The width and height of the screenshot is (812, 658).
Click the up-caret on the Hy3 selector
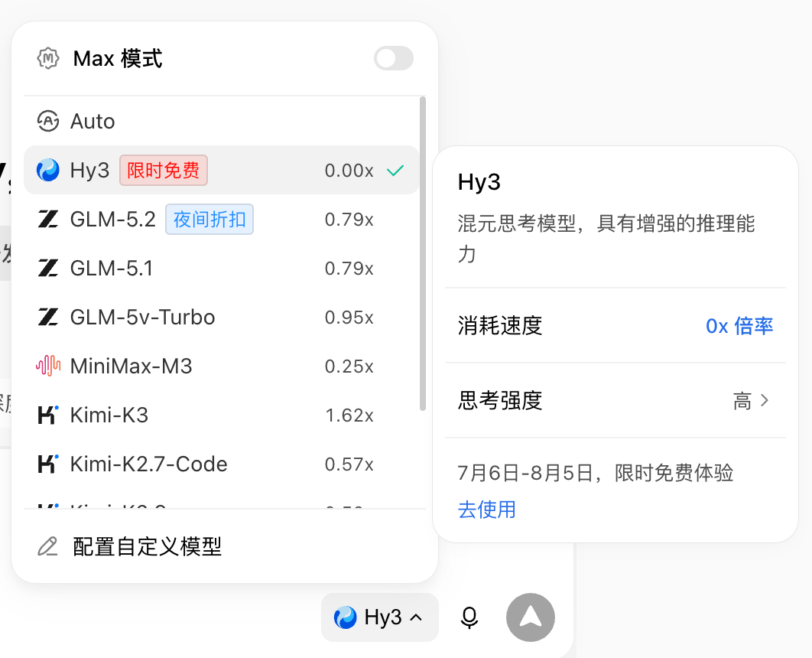pyautogui.click(x=416, y=617)
